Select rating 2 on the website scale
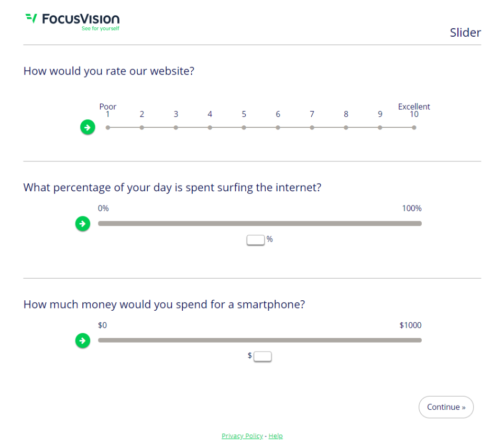Viewport: 503px width, 448px height. (x=142, y=127)
